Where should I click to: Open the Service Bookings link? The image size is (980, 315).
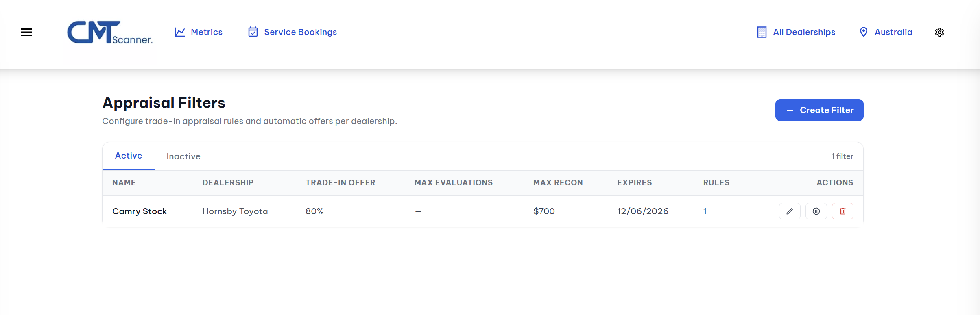(292, 32)
